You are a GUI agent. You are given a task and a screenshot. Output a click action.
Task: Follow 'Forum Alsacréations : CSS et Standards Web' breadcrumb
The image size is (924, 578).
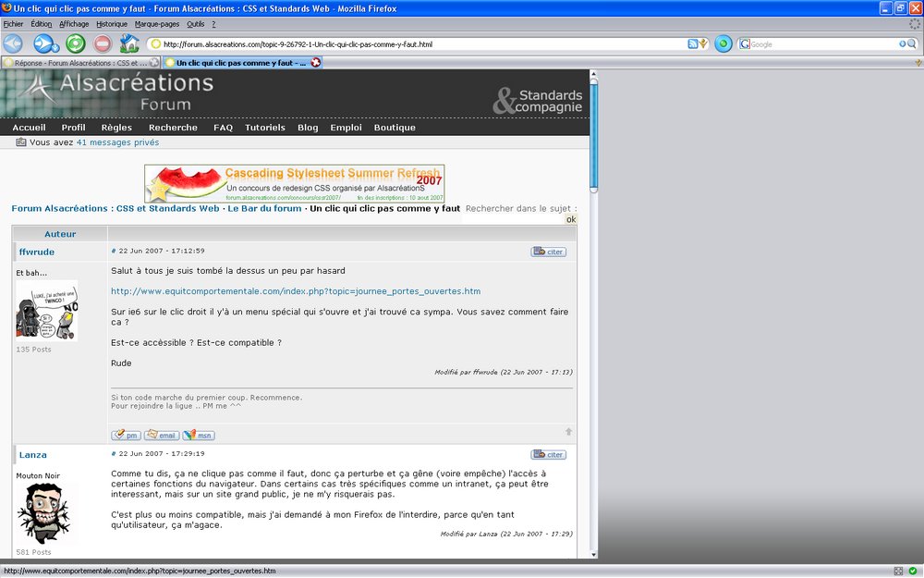(115, 208)
